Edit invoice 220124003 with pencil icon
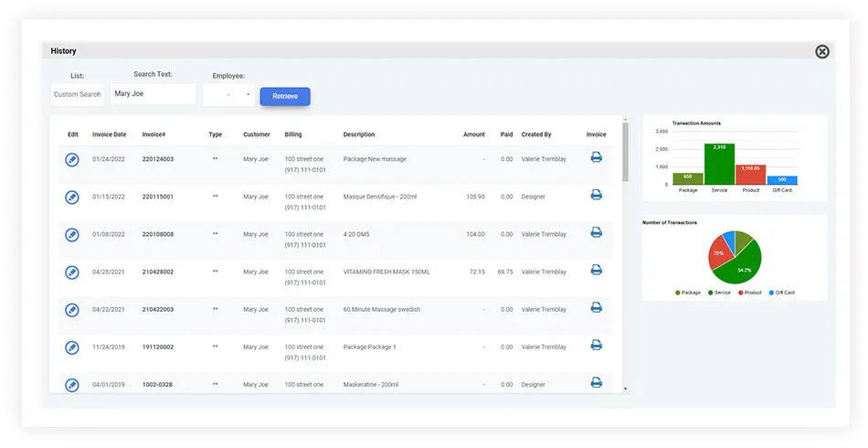This screenshot has width=868, height=448. 72,160
